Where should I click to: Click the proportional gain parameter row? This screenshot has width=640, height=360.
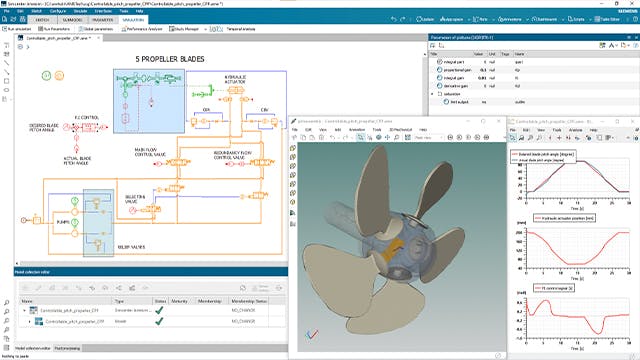tap(533, 70)
